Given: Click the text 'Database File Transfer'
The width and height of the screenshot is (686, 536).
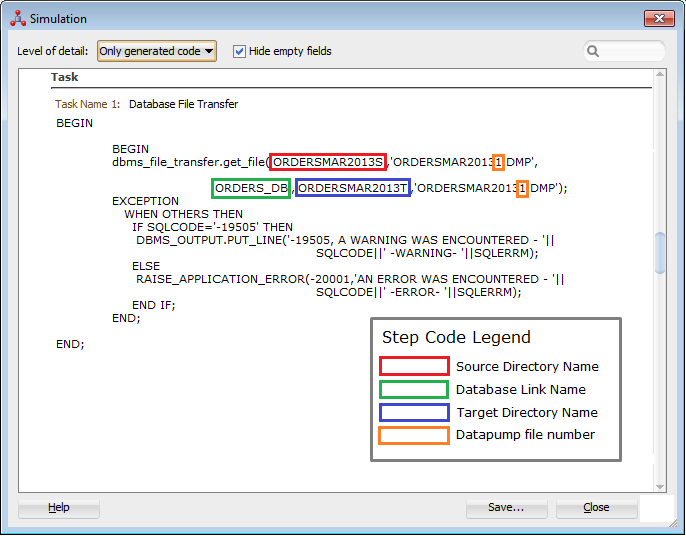Looking at the screenshot, I should [x=183, y=104].
